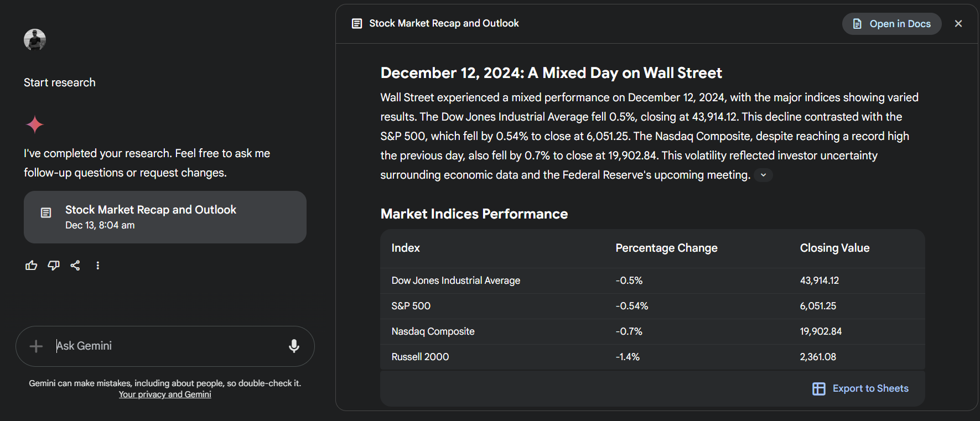Image resolution: width=980 pixels, height=421 pixels.
Task: Click the Ask Gemini input field
Action: (x=166, y=346)
